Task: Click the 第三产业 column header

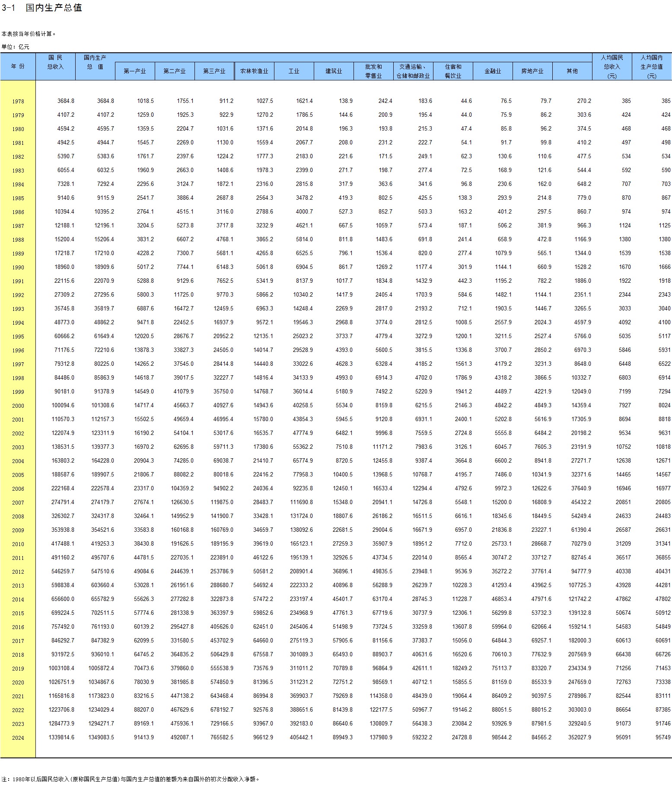Action: 214,71
